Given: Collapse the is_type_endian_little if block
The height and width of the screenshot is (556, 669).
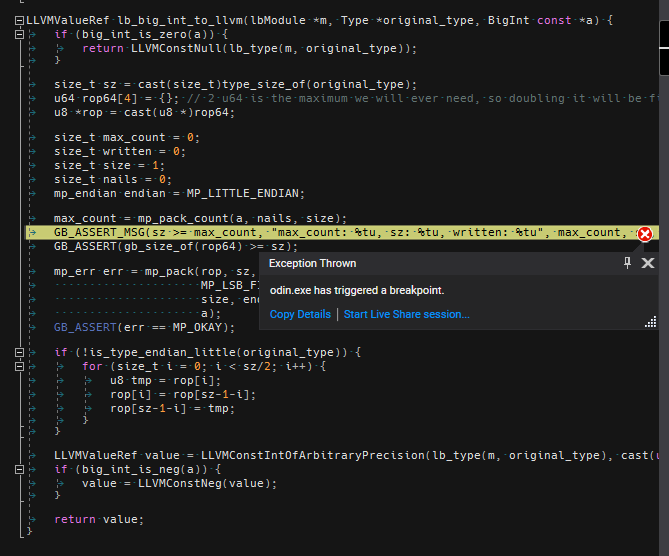Looking at the screenshot, I should [x=19, y=352].
